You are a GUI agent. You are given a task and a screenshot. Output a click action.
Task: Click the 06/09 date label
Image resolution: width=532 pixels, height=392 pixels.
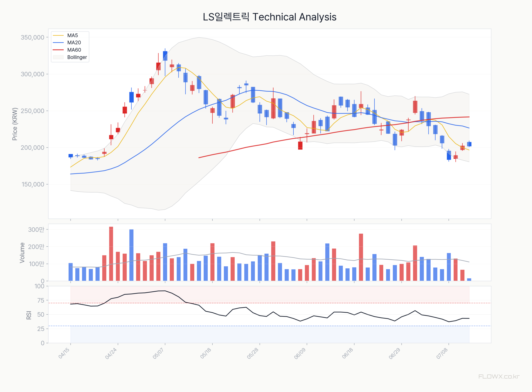tap(300, 354)
